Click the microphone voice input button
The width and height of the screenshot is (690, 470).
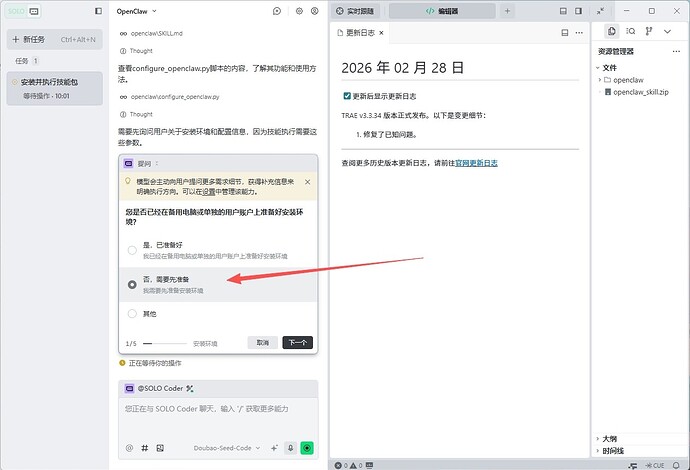290,448
